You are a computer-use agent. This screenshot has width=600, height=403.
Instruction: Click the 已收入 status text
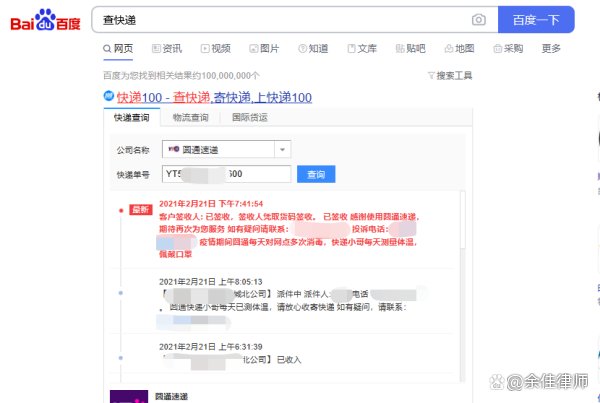tap(289, 360)
